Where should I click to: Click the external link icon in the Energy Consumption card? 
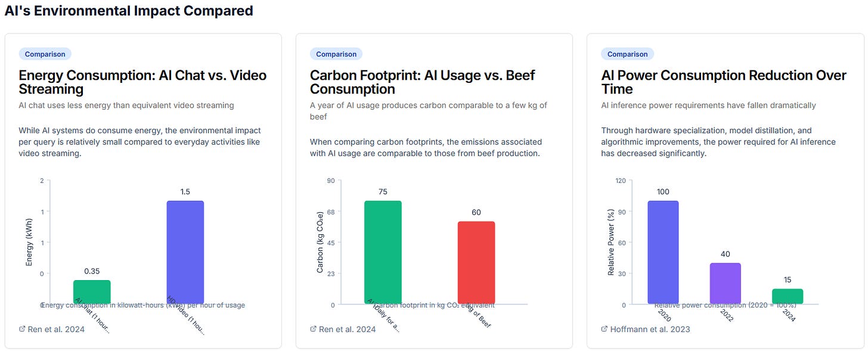click(22, 329)
